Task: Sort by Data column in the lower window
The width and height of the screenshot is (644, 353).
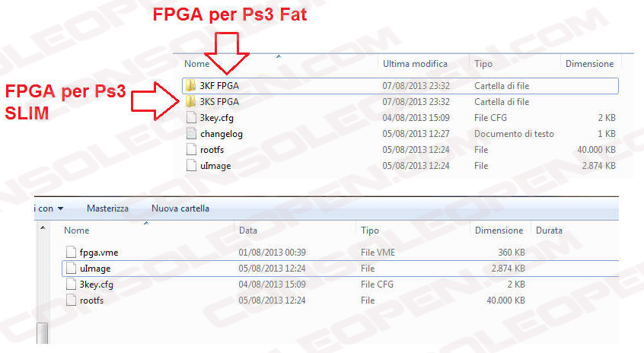Action: (x=248, y=231)
